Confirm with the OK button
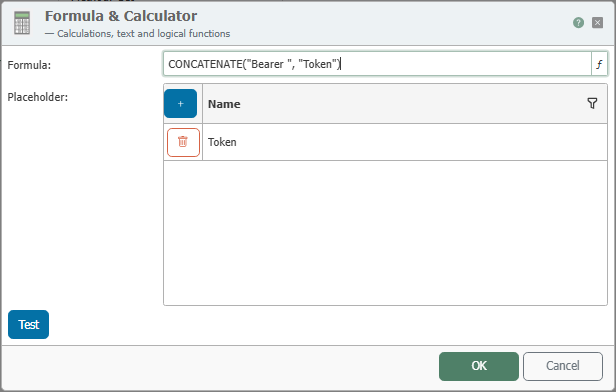 pos(479,366)
